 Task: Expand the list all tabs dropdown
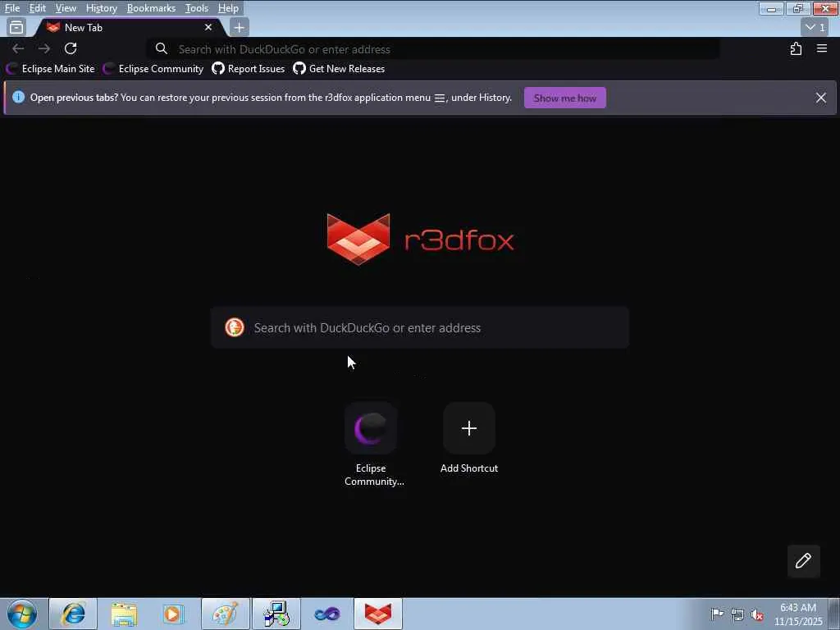tap(815, 27)
